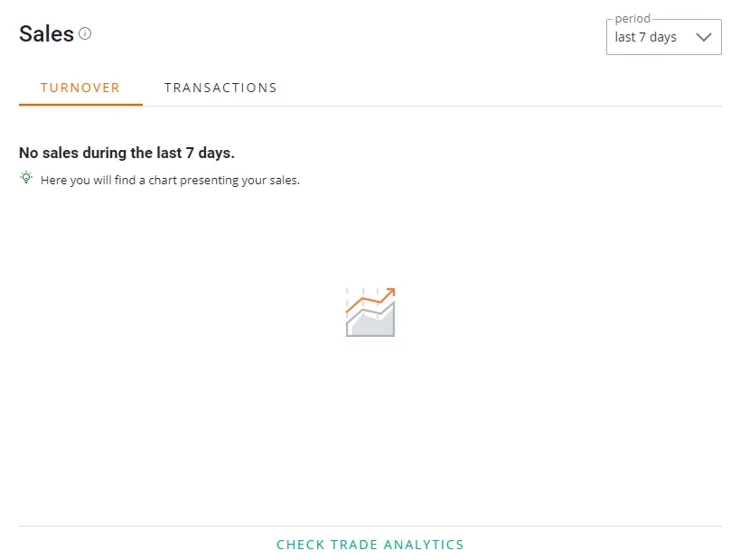The image size is (740, 560).
Task: Click the orange underline beneath Turnover
Action: click(80, 104)
